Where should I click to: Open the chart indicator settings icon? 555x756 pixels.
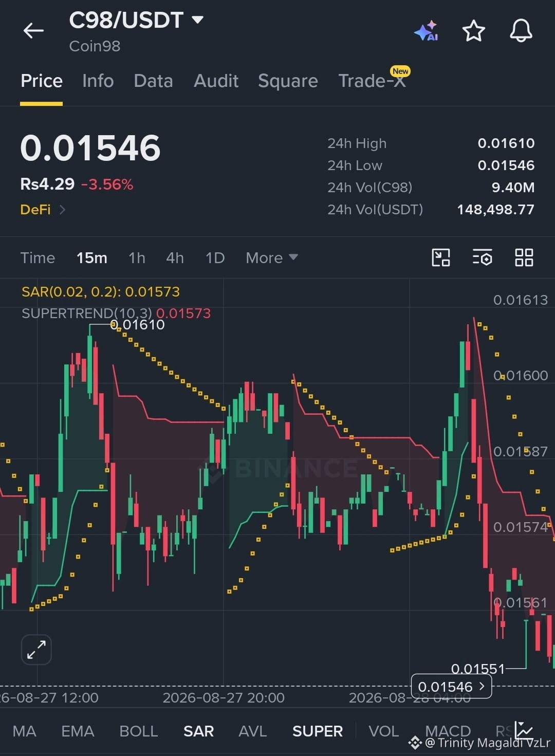coord(482,257)
